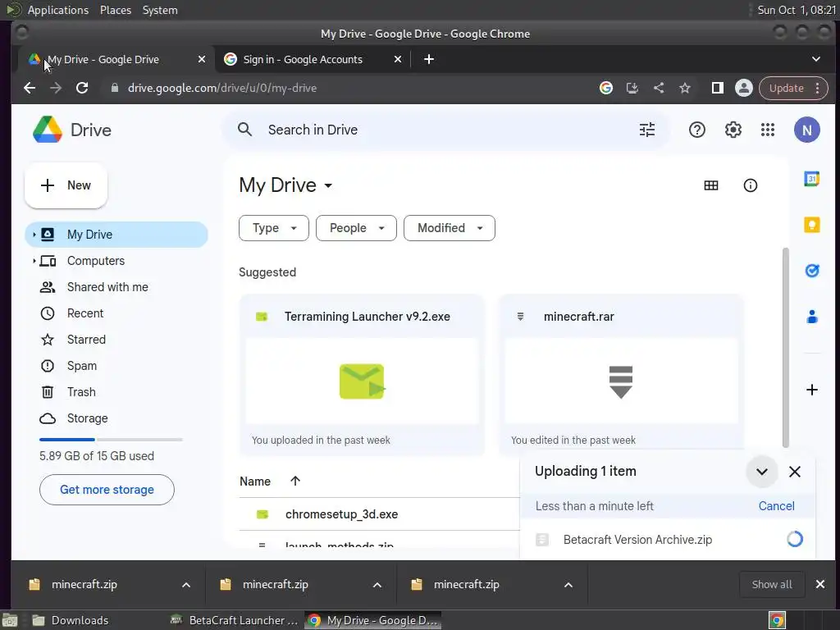Share this page icon in address bar
Screen dimensions: 840x630
click(x=659, y=88)
